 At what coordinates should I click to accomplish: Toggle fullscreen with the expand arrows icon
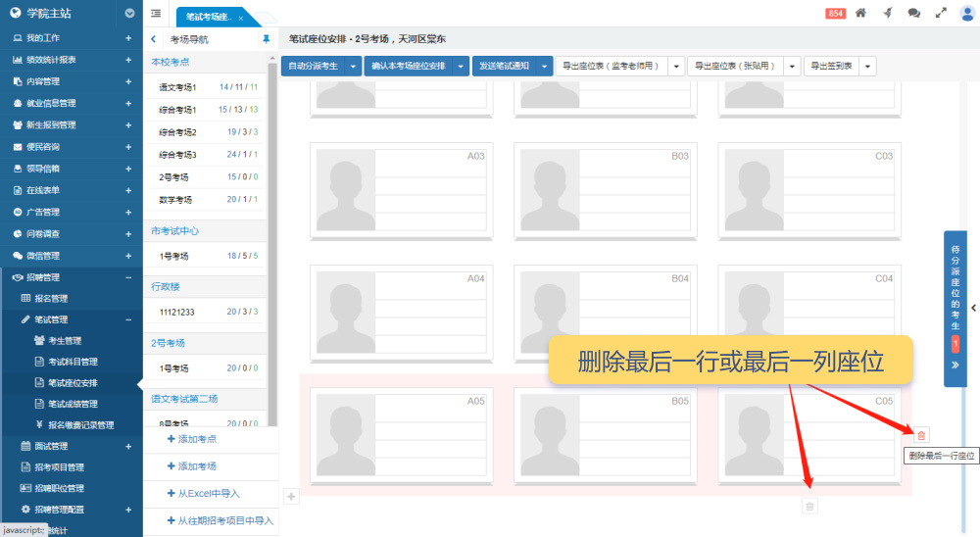click(941, 14)
